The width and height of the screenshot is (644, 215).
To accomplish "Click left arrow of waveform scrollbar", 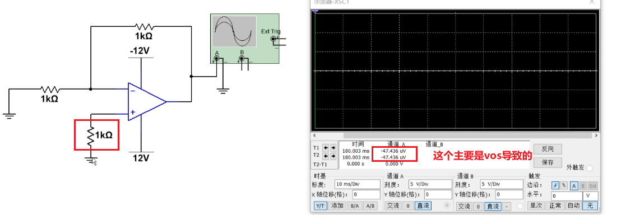I will [x=314, y=135].
